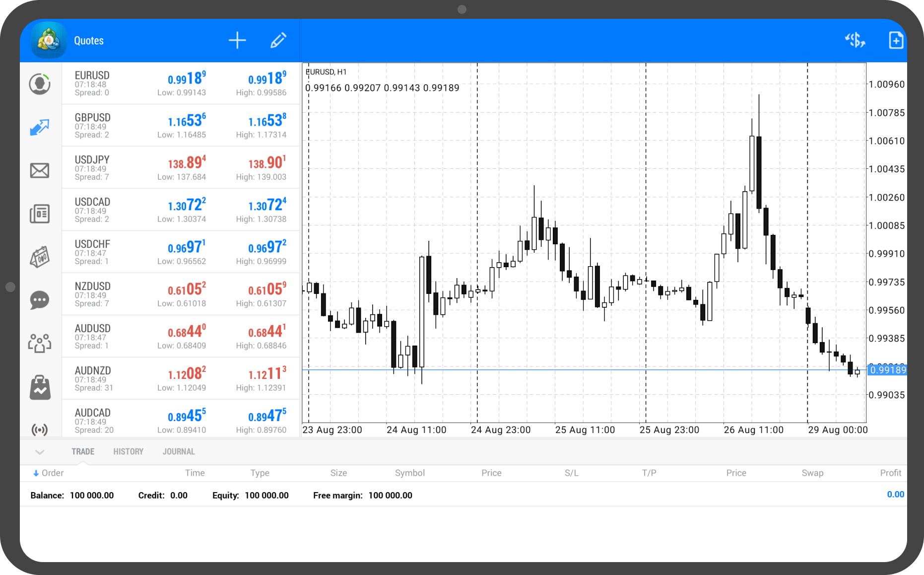Open the traders community icon

[40, 343]
